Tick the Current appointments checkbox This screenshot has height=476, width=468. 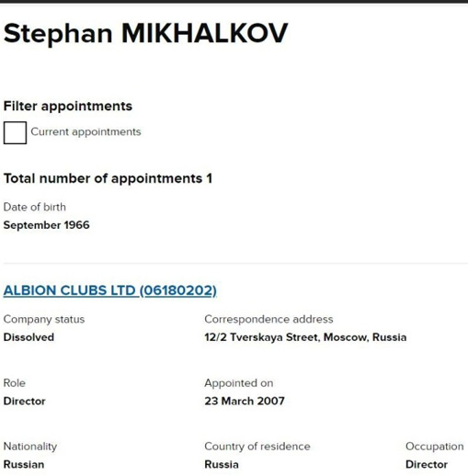coord(15,132)
